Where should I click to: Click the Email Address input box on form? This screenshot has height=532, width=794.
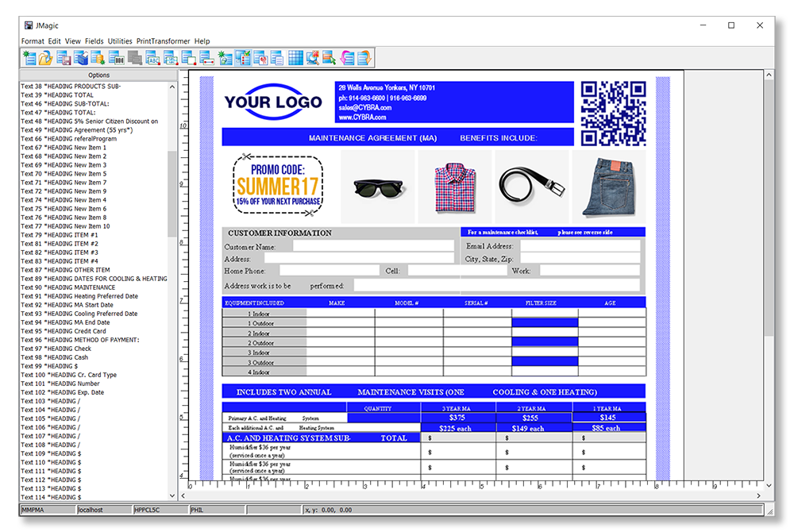[580, 245]
